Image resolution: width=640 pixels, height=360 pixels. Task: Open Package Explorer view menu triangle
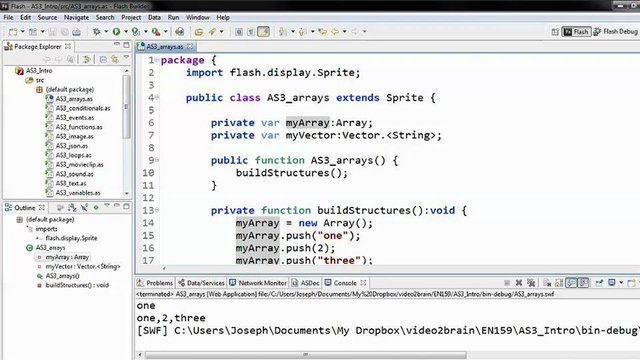126,58
